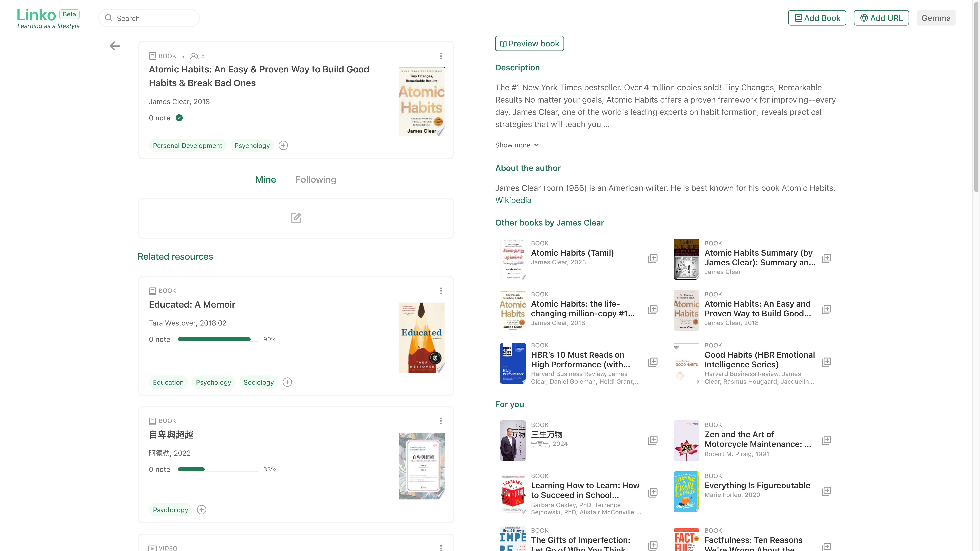Image resolution: width=980 pixels, height=551 pixels.
Task: Toggle the Personal Development tag
Action: (187, 146)
